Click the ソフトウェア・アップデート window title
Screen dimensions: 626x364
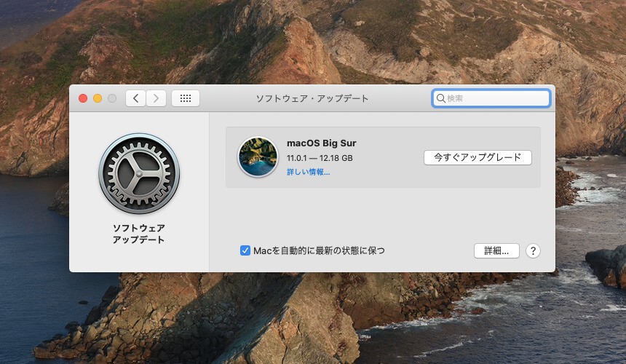coord(312,98)
